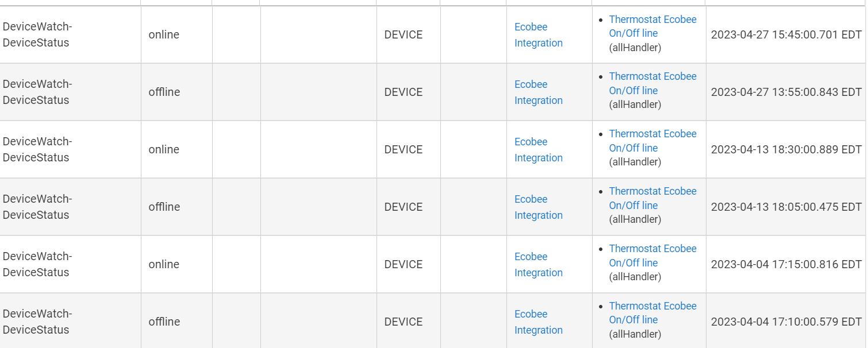Viewport: 868px width, 348px height.
Task: Open Ecobee Integration link in 13:55:00.843 row
Action: tap(538, 92)
